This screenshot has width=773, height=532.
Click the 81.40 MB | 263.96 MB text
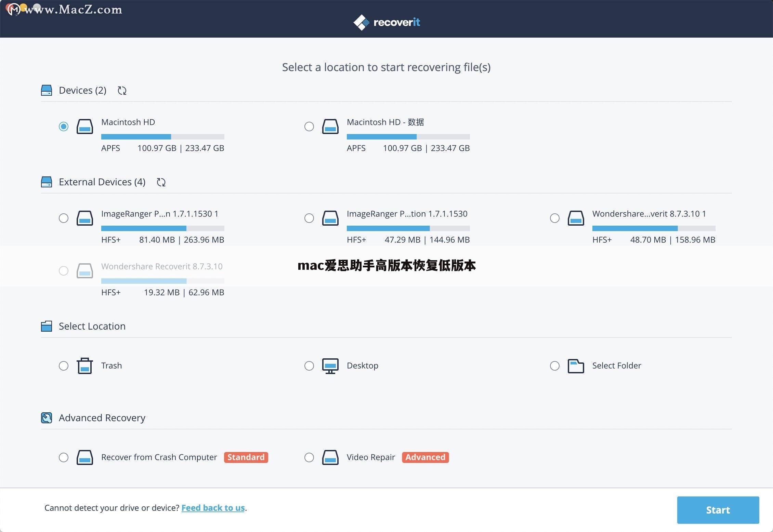tap(182, 240)
